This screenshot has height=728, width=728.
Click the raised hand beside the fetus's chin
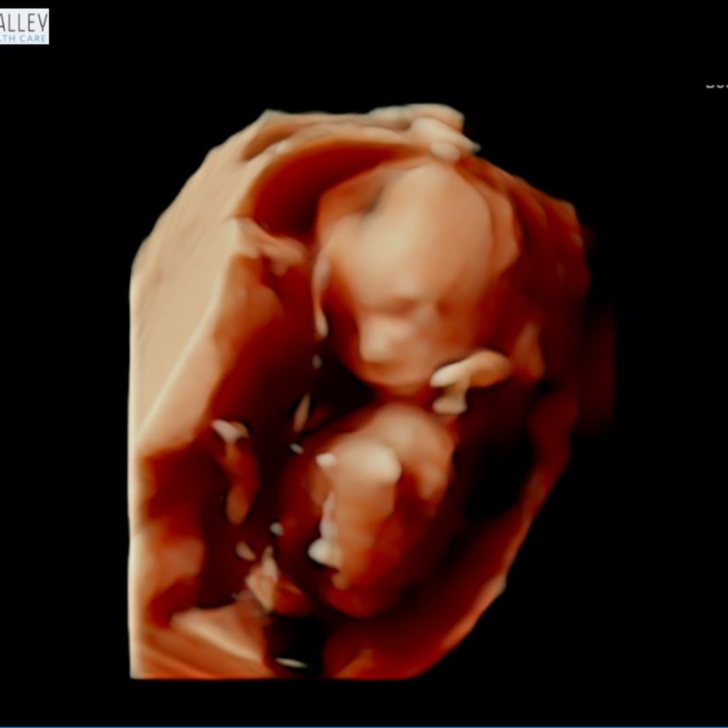coord(472,372)
